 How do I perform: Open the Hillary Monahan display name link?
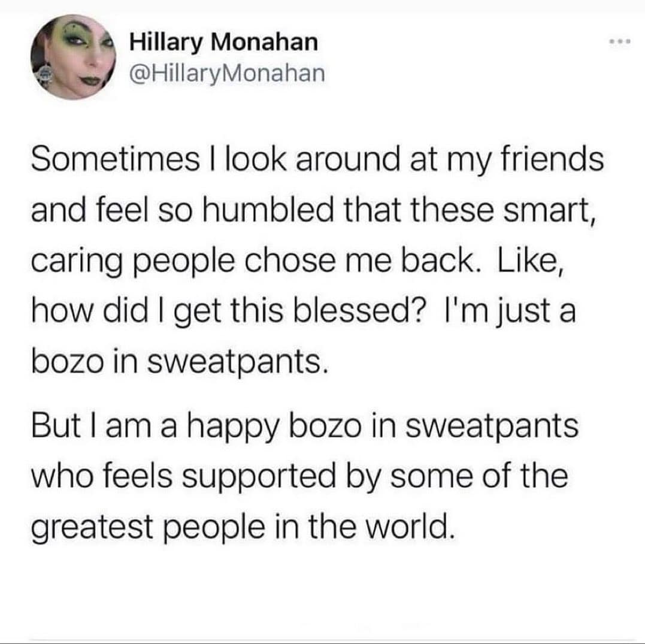(x=224, y=42)
